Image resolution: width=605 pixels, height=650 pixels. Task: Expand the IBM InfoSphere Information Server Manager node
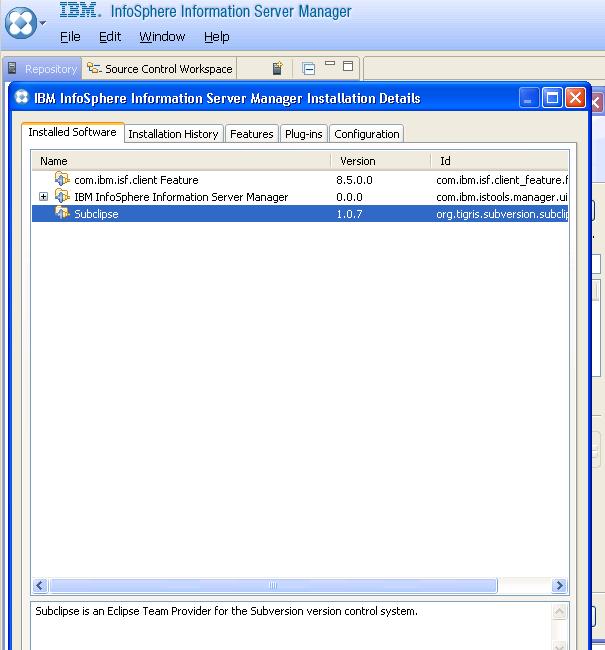tap(44, 196)
